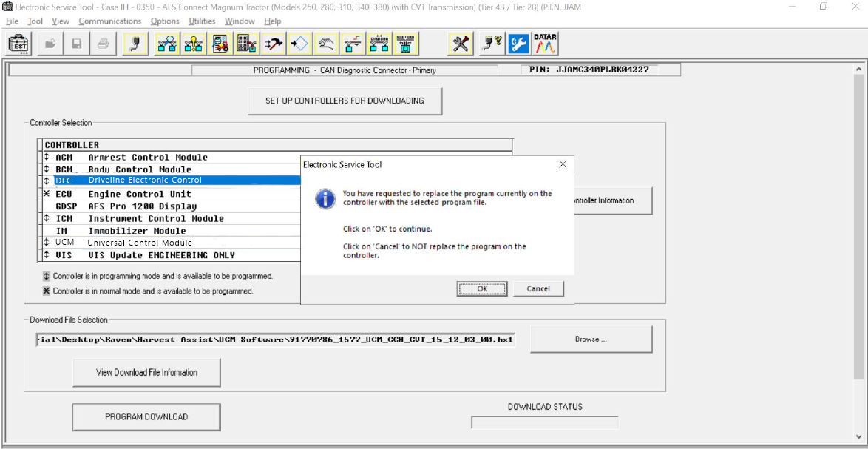This screenshot has height=449, width=868.
Task: Select GDSP AFS Pro 1200 Display row
Action: pyautogui.click(x=172, y=206)
